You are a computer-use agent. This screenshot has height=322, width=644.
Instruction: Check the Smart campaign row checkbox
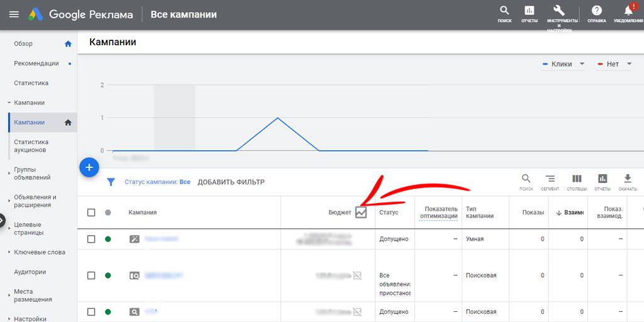coord(91,239)
